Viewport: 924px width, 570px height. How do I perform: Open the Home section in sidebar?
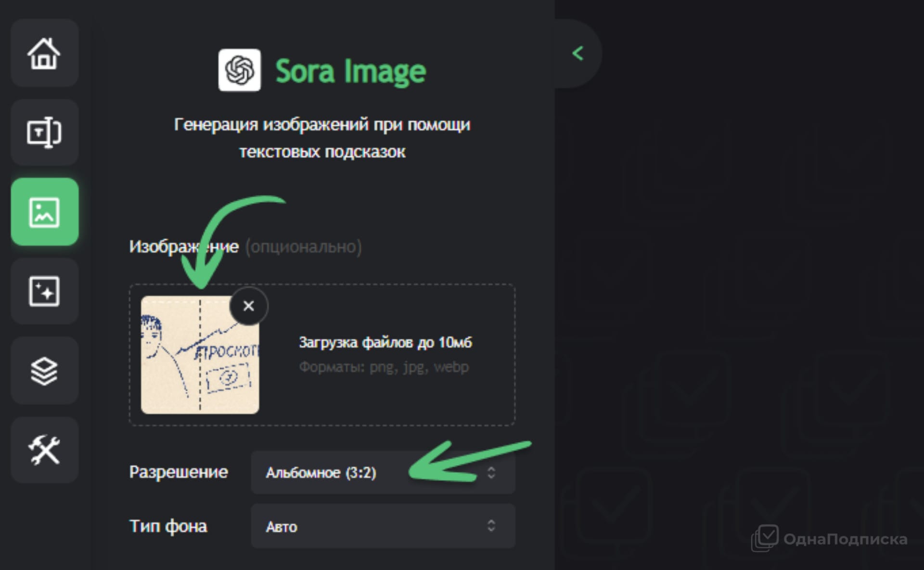pos(44,53)
